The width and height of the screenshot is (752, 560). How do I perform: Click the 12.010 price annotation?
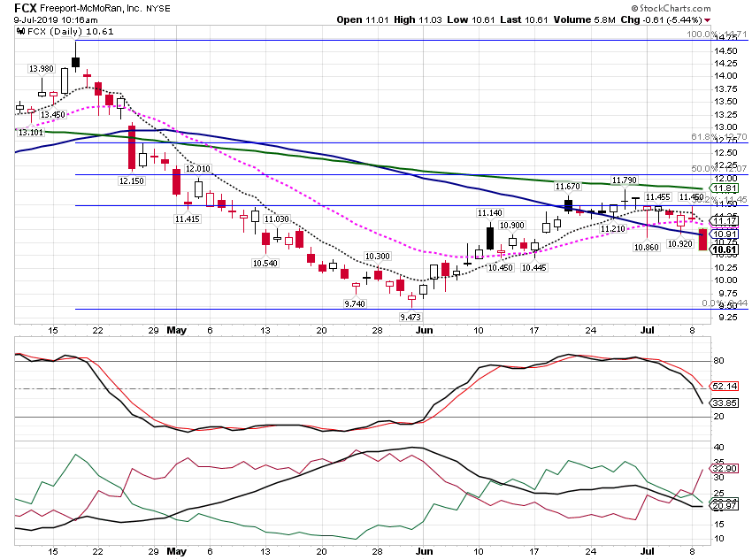coord(198,168)
